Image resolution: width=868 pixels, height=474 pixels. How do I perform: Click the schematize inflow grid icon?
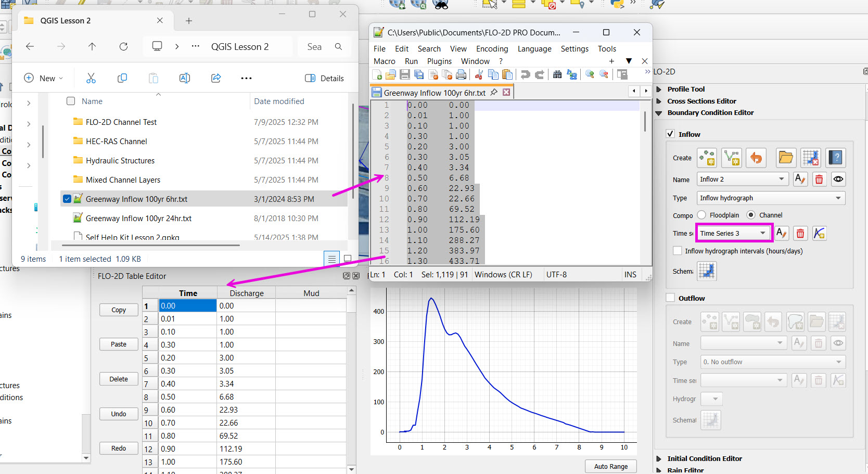(707, 271)
